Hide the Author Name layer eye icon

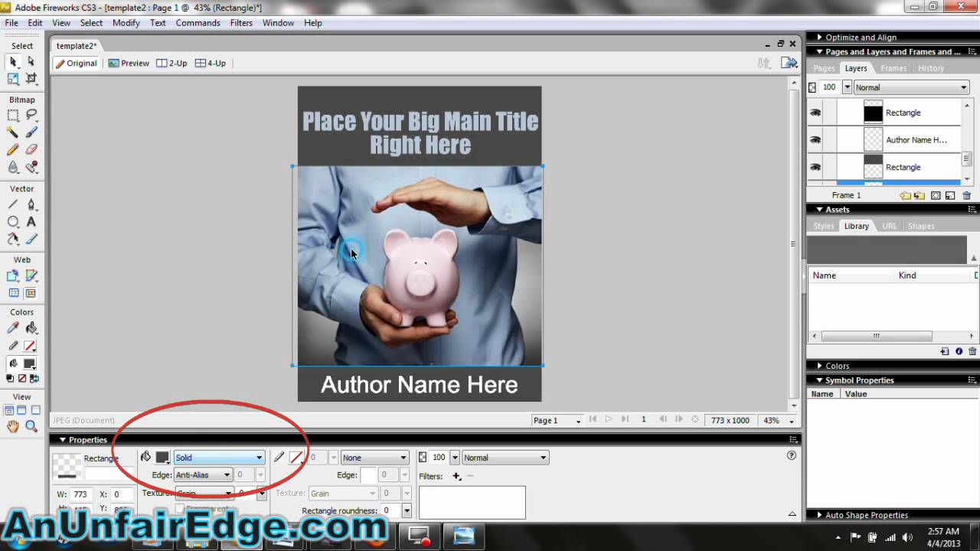click(x=815, y=140)
